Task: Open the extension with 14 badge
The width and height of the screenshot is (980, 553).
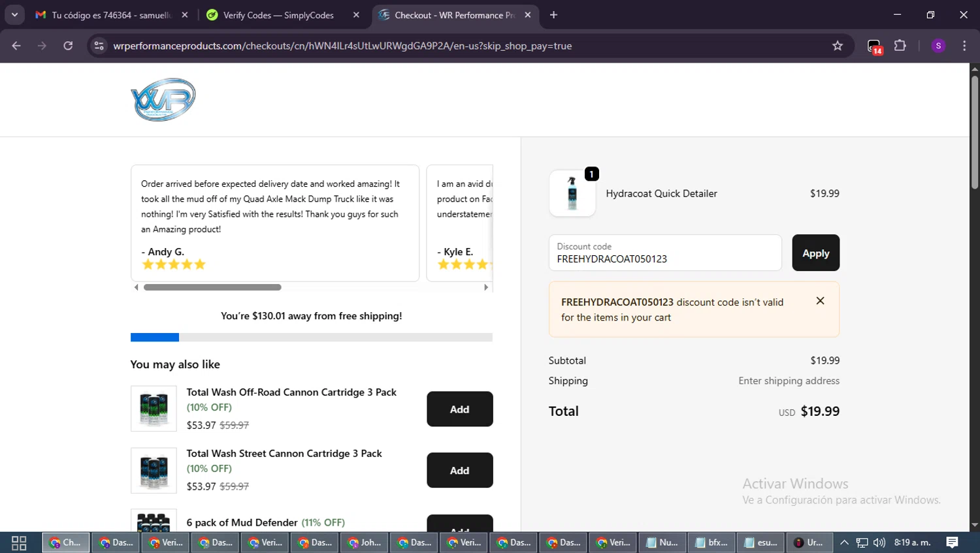Action: [874, 46]
